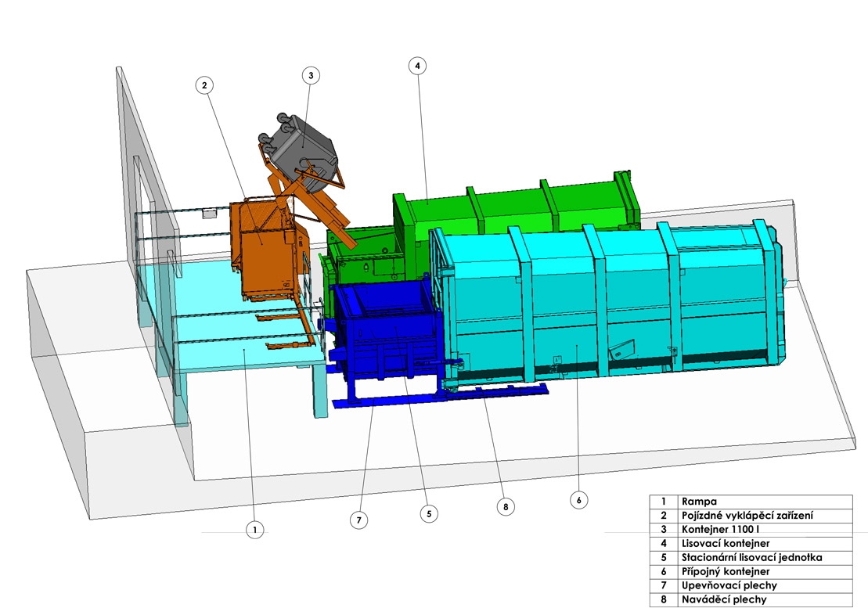The height and width of the screenshot is (608, 868).
Task: Click balloon callout number 1
Action: pyautogui.click(x=254, y=530)
